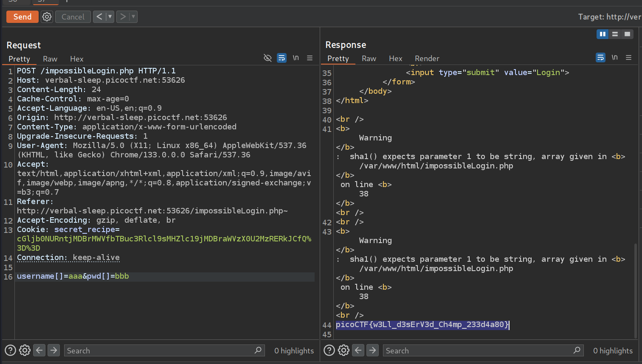Click the gear icon next to Send

pos(47,17)
